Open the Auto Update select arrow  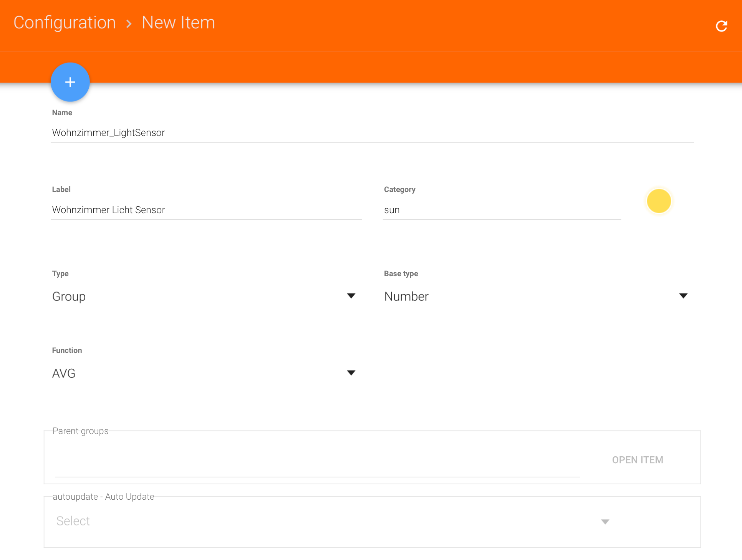tap(605, 521)
